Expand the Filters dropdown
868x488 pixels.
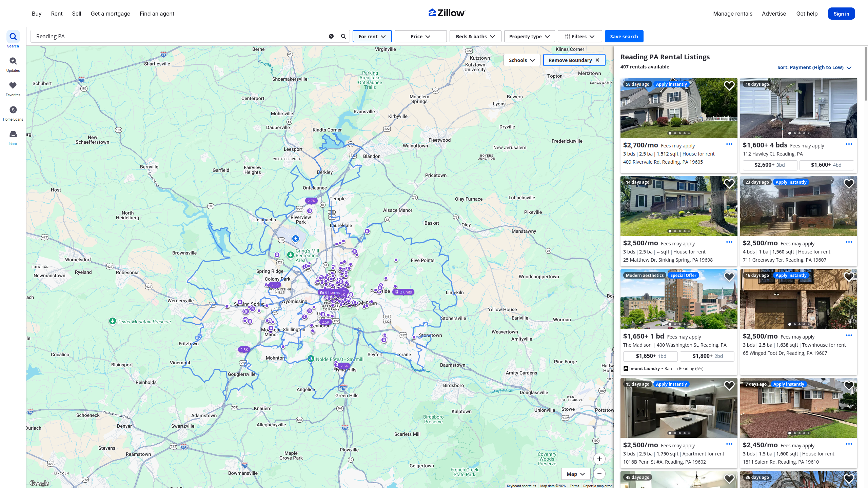tap(580, 36)
